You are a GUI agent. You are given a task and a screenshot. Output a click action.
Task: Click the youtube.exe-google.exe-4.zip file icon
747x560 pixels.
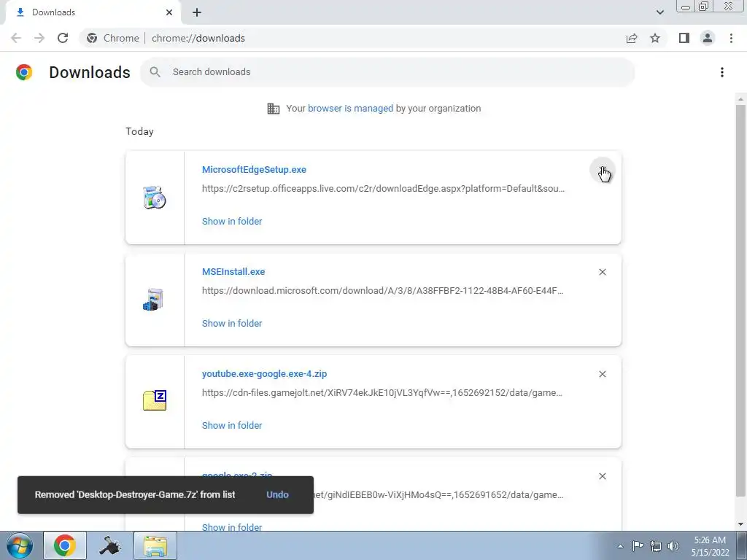(155, 400)
